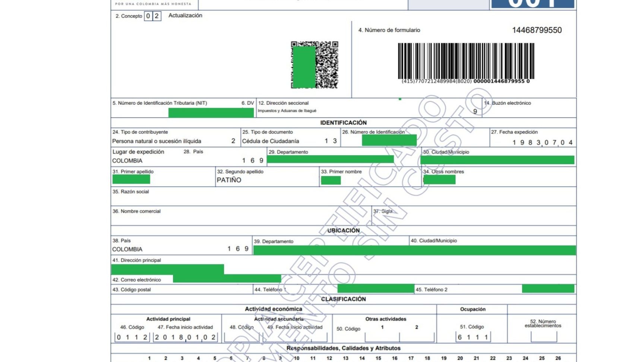Screen dimensions: 644x362
Task: Click the "41. Dirección principal" label
Action: [x=137, y=260]
